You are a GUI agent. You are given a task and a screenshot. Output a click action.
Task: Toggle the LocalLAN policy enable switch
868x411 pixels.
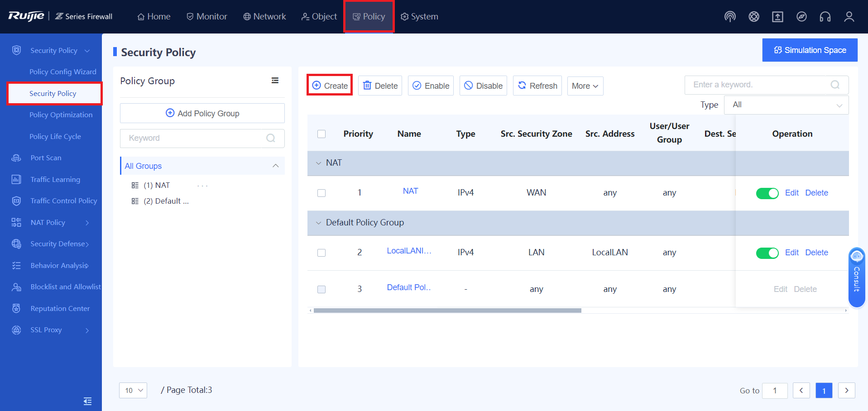(x=767, y=253)
